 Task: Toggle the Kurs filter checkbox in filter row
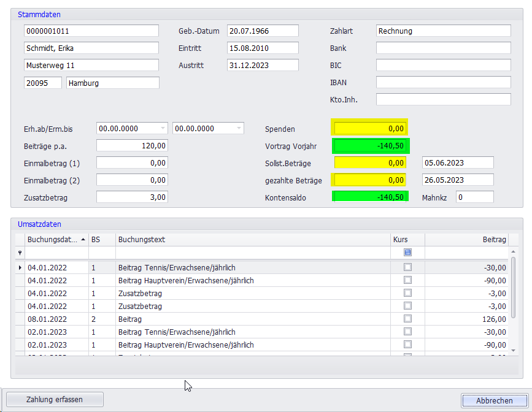pyautogui.click(x=407, y=253)
